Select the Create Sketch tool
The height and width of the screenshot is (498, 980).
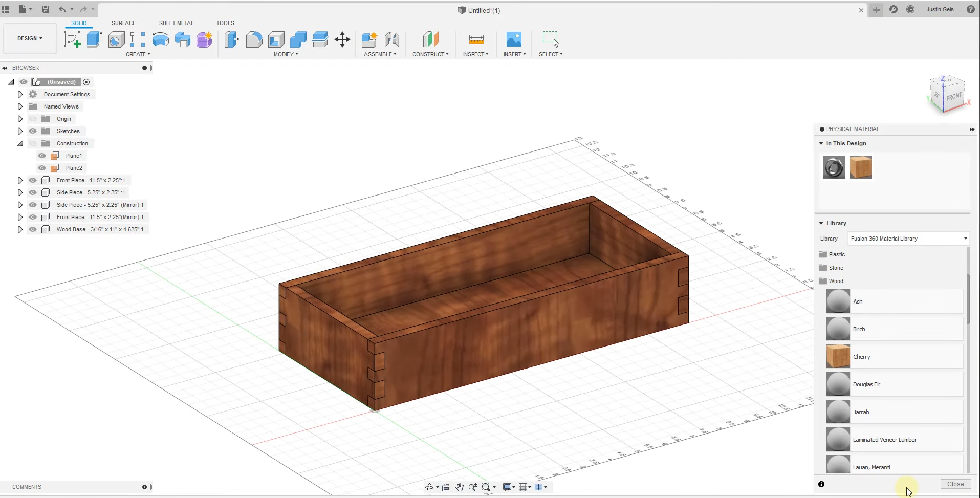click(73, 39)
